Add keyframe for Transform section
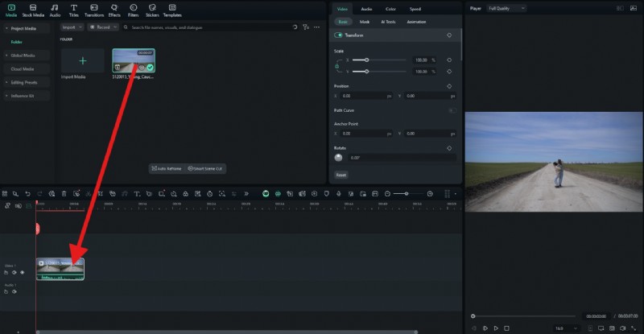This screenshot has width=644, height=334. click(x=449, y=35)
